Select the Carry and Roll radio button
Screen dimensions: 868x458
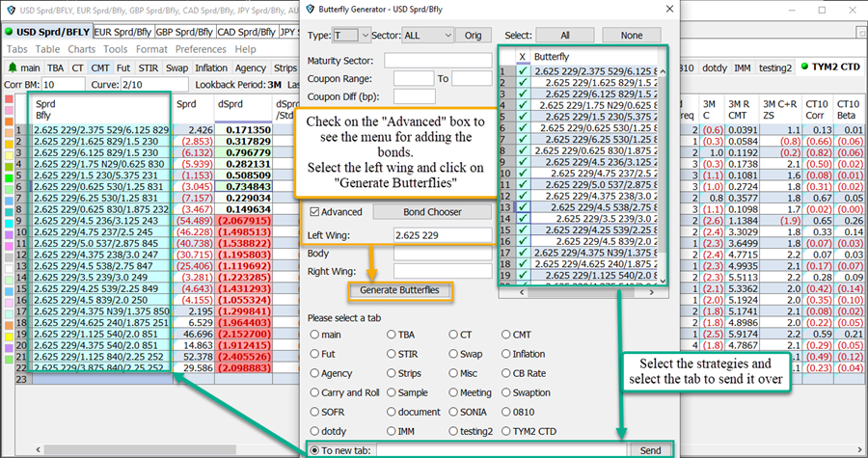point(314,392)
